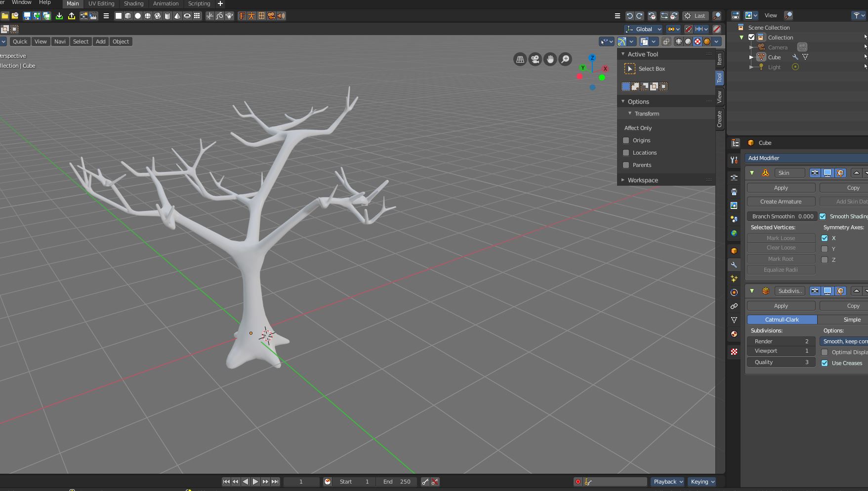Expand the Workspace panel
This screenshot has width=868, height=491.
pyautogui.click(x=623, y=180)
